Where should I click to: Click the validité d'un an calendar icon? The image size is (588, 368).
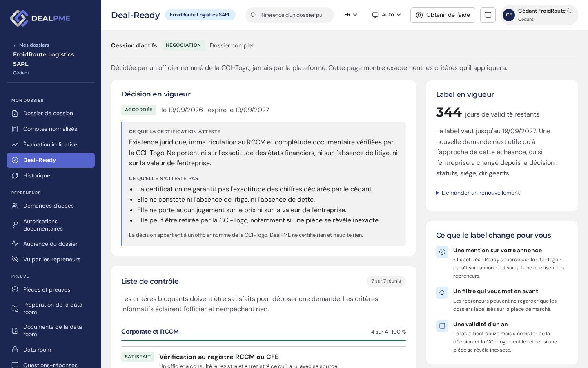[442, 326]
